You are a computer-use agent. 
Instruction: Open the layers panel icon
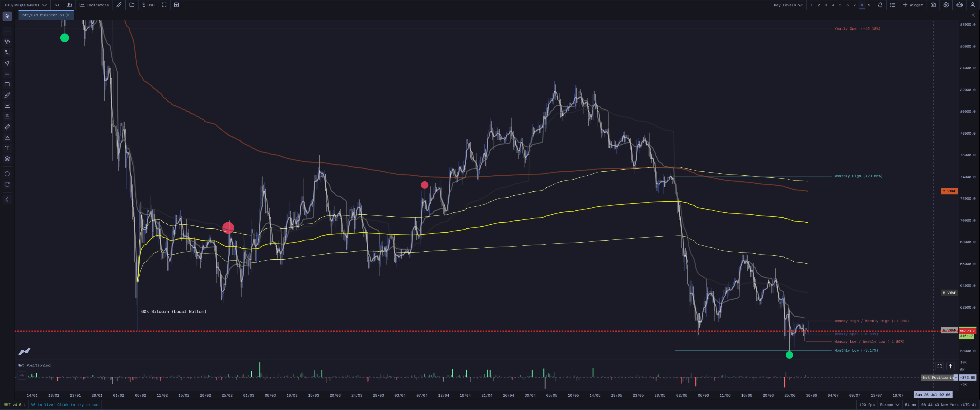pos(7,159)
